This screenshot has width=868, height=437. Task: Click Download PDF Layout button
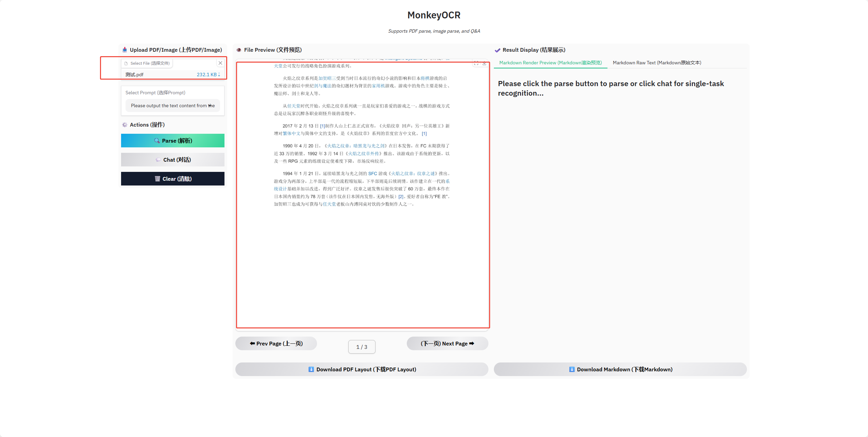pos(362,369)
